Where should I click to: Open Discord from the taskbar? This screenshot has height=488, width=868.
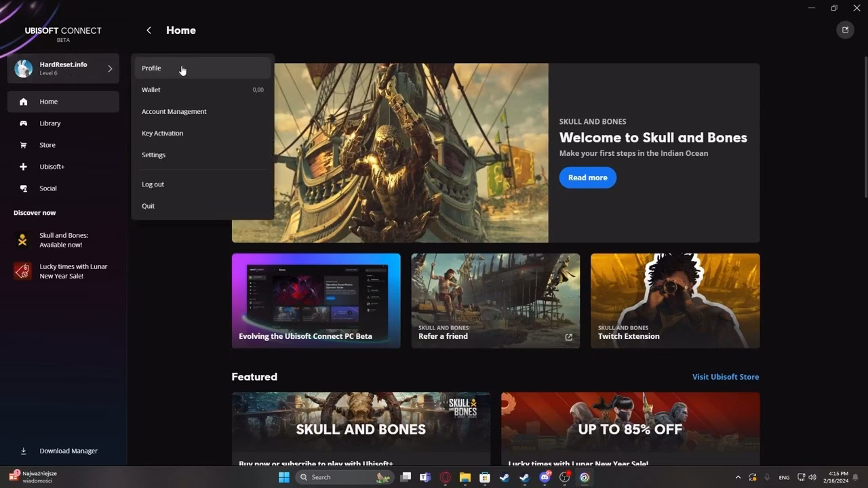tap(545, 477)
